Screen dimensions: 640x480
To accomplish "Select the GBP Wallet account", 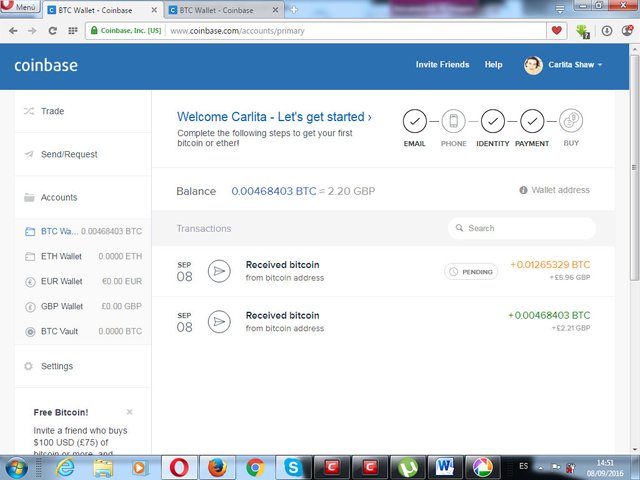I will (83, 306).
